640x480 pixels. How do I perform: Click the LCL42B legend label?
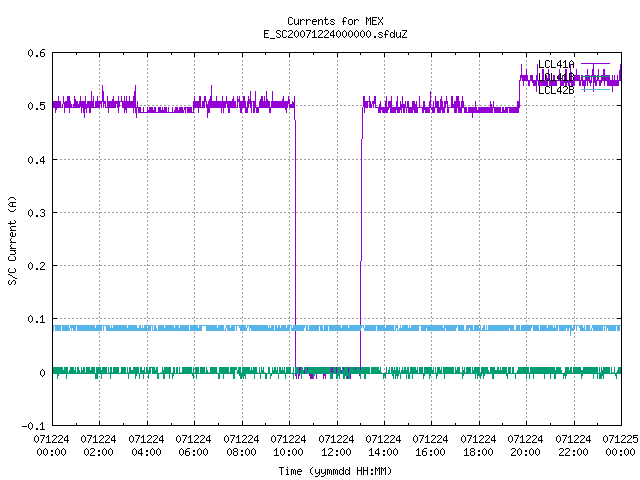556,90
